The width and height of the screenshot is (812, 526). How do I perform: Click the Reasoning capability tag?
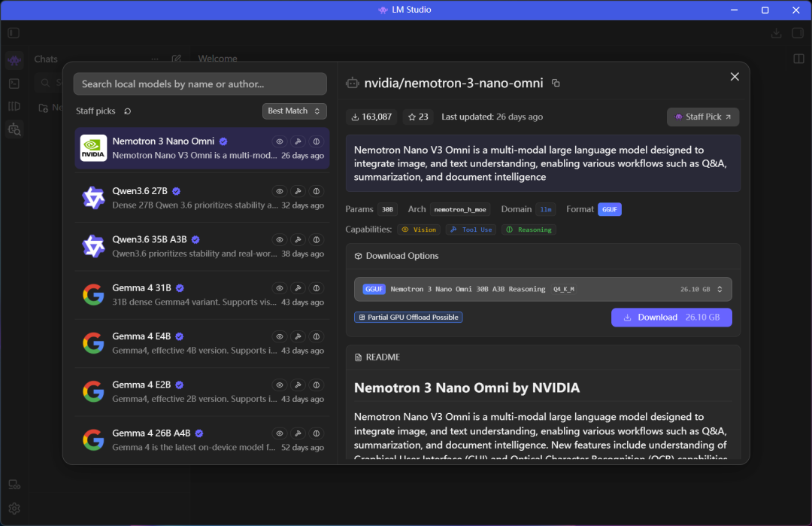click(x=529, y=230)
